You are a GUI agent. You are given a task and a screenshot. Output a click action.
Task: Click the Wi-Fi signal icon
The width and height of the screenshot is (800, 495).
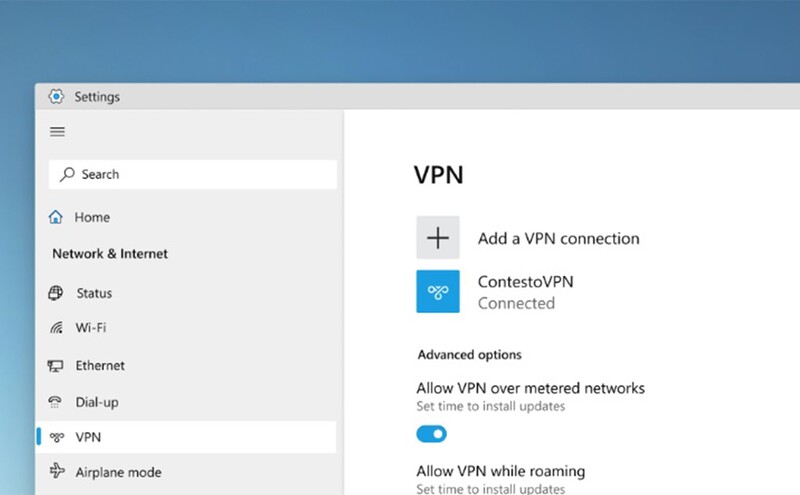[x=56, y=328]
